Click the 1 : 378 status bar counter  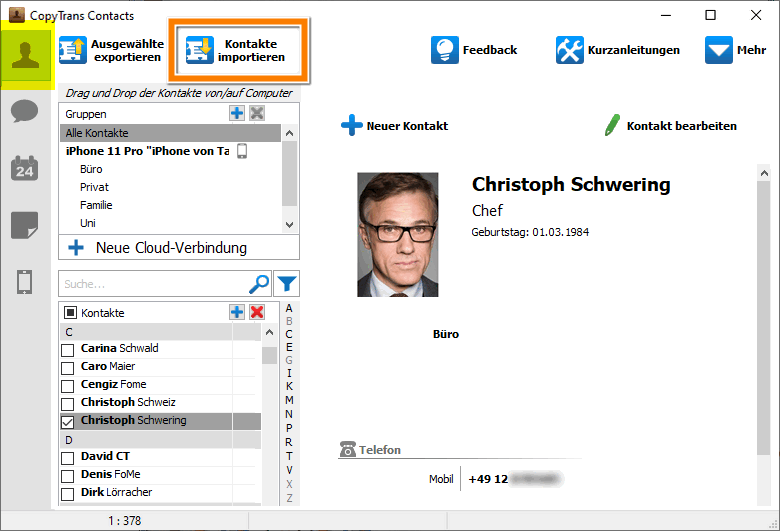point(124,521)
